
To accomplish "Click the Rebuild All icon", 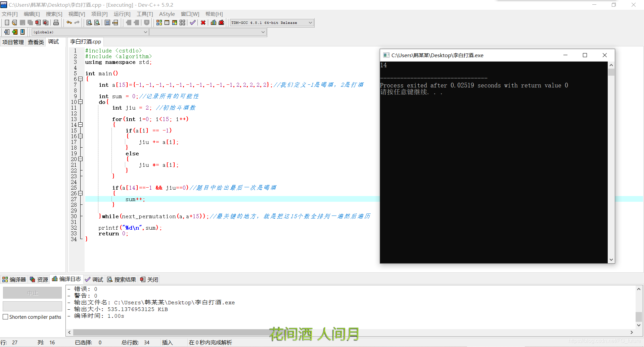I will (182, 23).
